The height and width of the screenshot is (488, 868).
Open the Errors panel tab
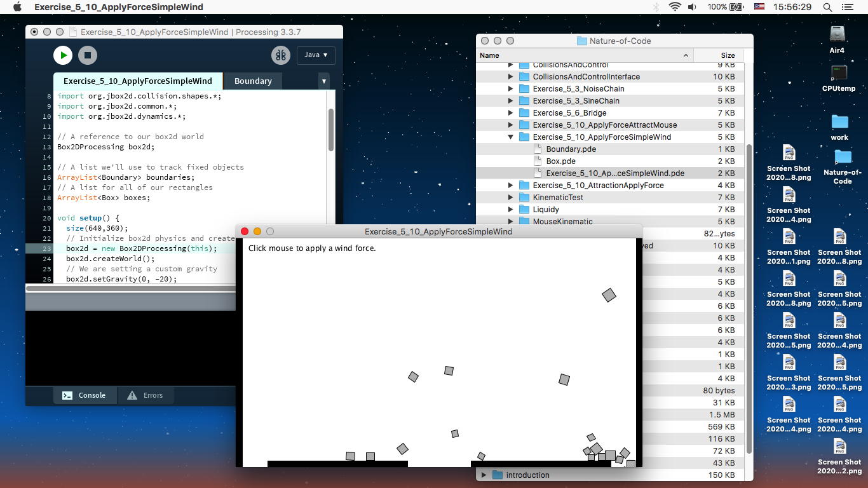(x=146, y=395)
